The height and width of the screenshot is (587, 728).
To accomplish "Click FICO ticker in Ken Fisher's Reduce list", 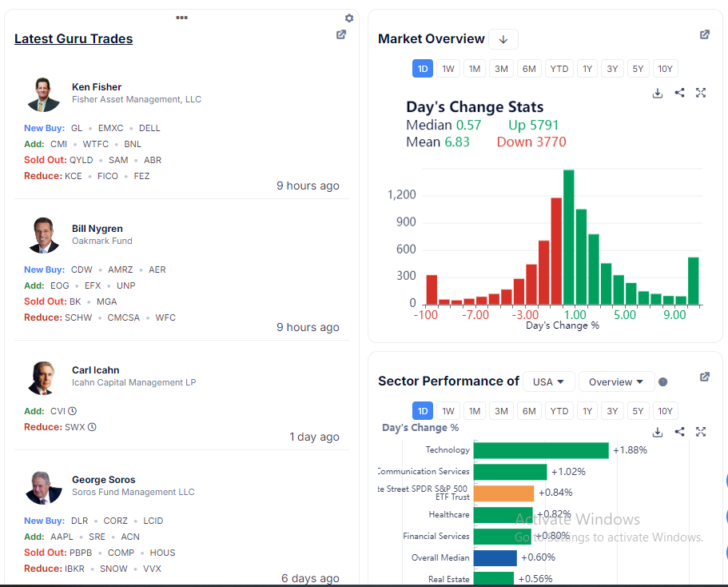I will (108, 176).
